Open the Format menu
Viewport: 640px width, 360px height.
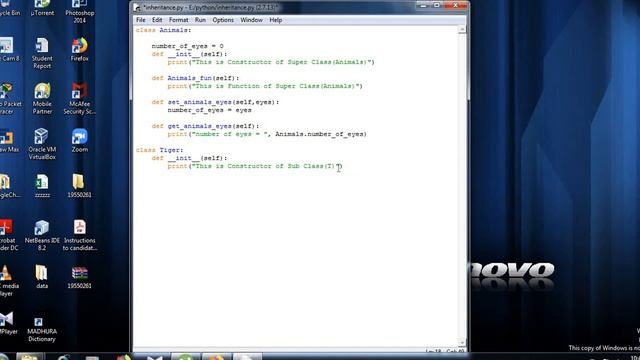[x=179, y=20]
